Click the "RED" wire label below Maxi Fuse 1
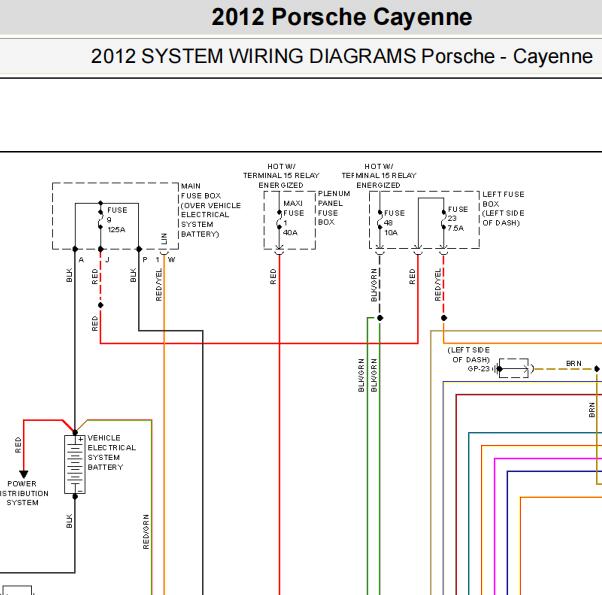 pos(273,276)
